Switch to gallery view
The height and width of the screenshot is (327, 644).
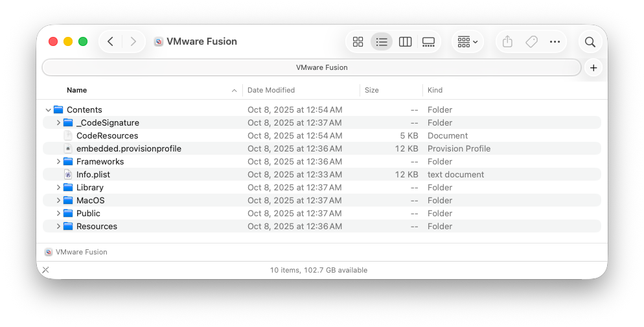coord(428,41)
